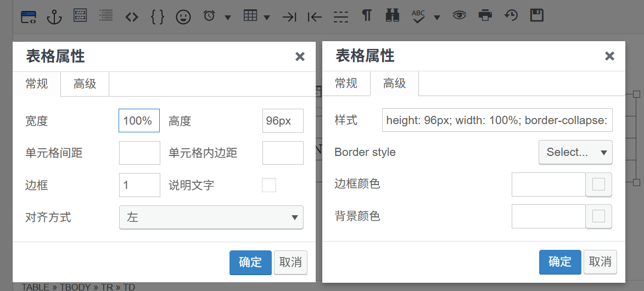Screen dimensions: 644x291
Task: Expand the date/time format dropdown arrow
Action: click(x=228, y=17)
